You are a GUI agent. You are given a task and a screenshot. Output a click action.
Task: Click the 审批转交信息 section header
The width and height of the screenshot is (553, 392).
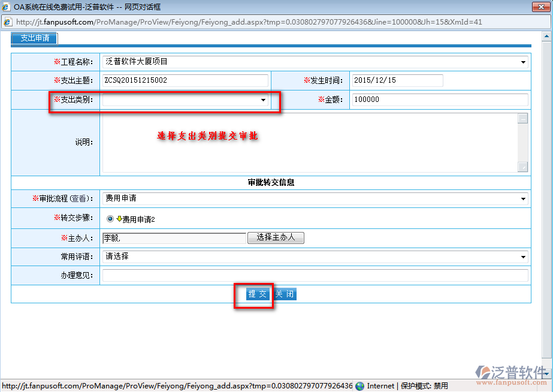(x=271, y=182)
